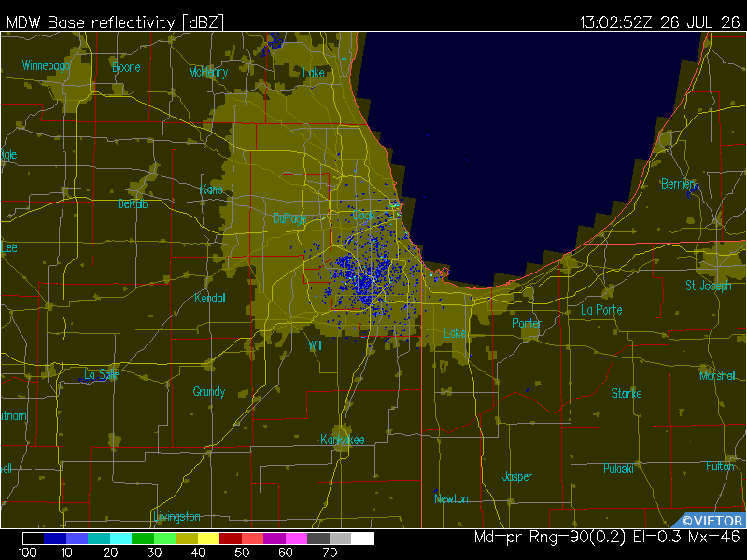Select the light blue legend swatch
This screenshot has width=747, height=560.
(x=78, y=539)
